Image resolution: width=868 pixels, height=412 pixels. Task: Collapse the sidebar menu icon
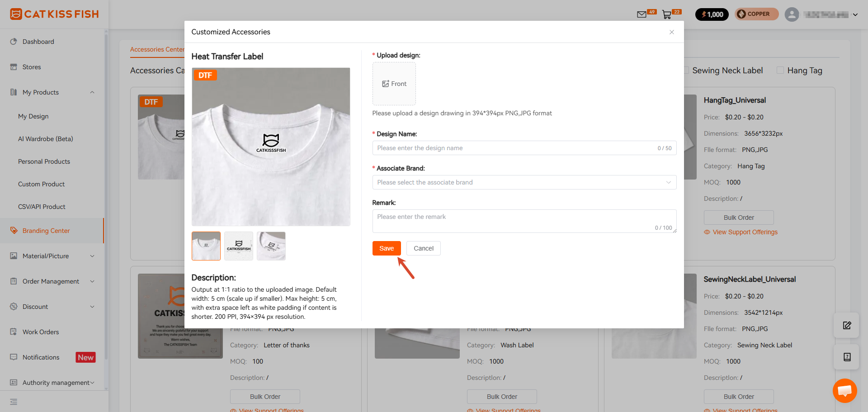tap(14, 402)
